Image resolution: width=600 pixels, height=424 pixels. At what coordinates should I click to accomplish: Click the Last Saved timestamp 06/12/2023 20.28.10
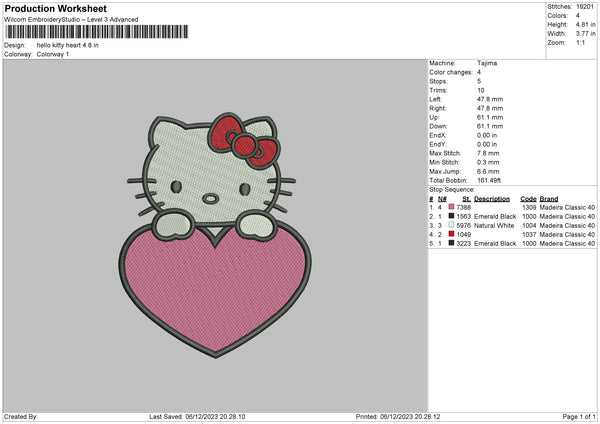215,417
